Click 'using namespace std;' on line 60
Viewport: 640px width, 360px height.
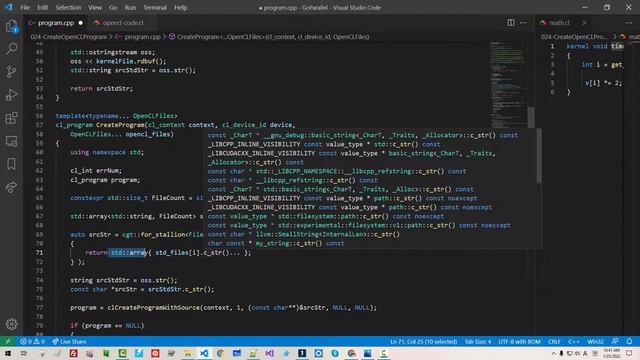[x=107, y=152]
